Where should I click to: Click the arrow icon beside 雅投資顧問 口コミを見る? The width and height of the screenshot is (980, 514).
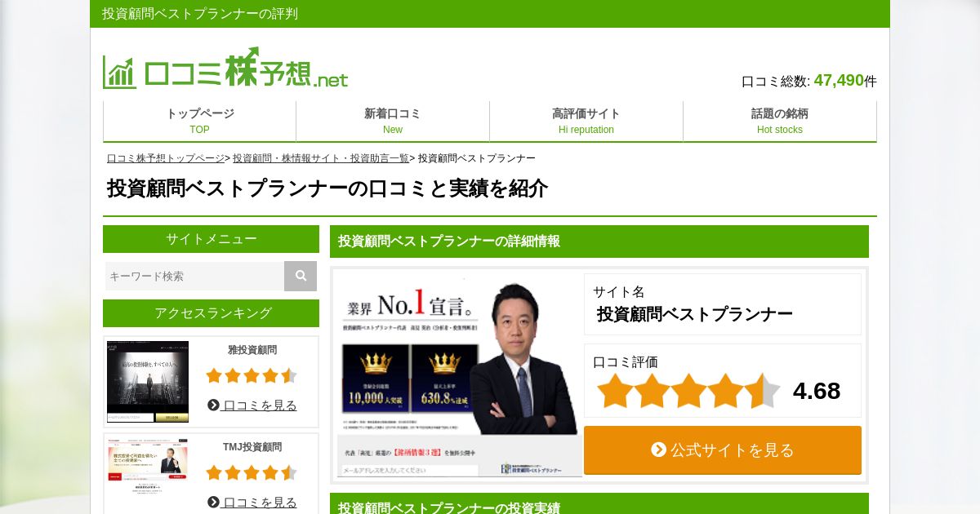(213, 405)
